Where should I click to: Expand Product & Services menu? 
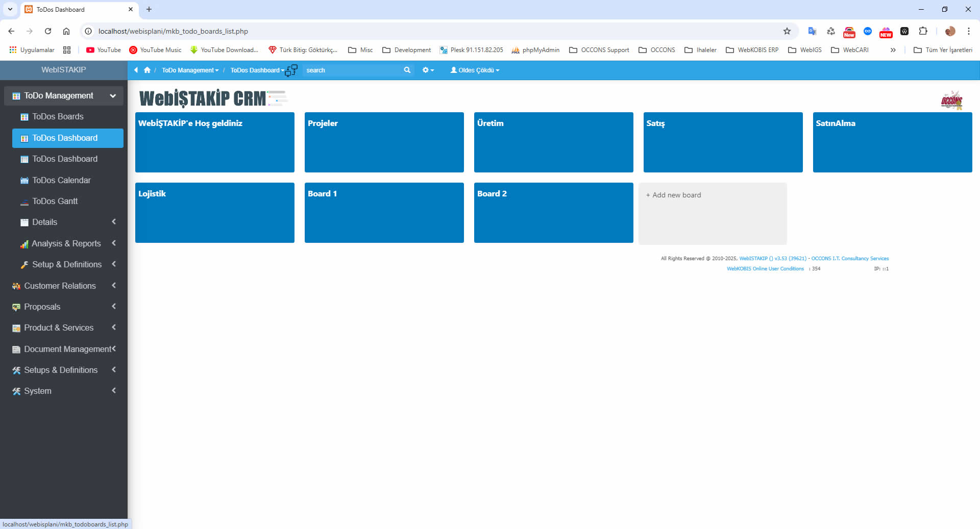pos(64,328)
